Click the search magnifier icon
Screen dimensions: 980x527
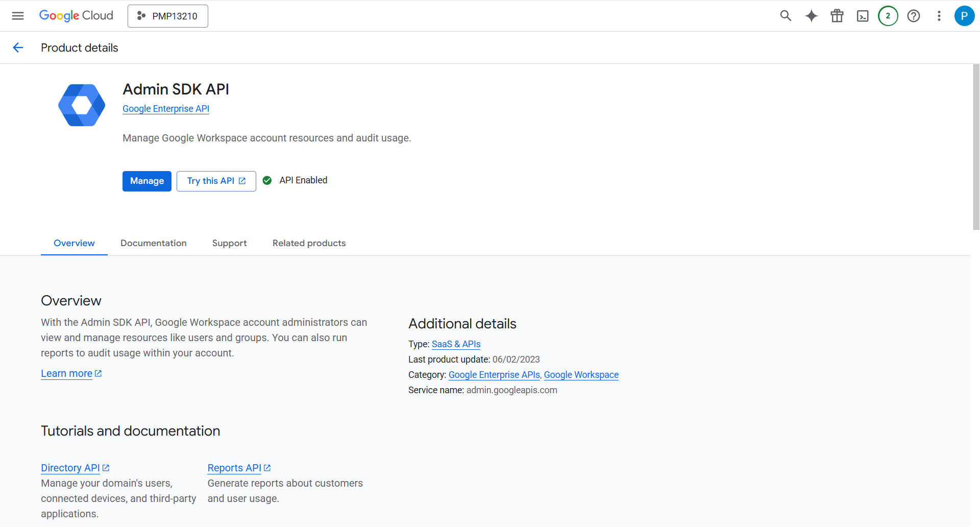(x=786, y=16)
